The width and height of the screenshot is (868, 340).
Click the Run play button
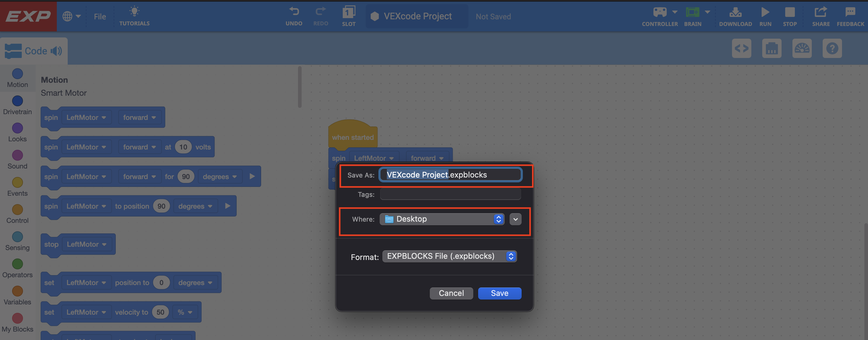coord(765,12)
